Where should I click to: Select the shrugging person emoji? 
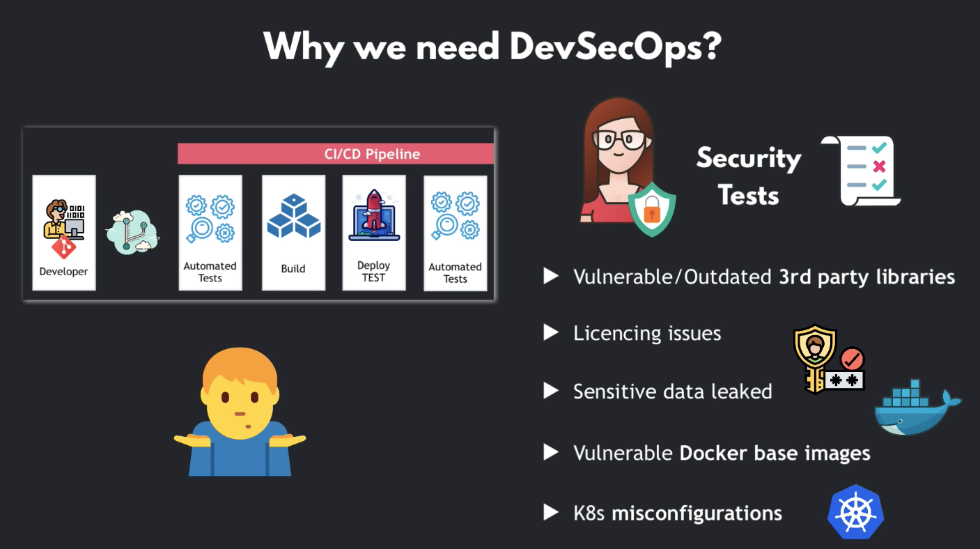(240, 412)
